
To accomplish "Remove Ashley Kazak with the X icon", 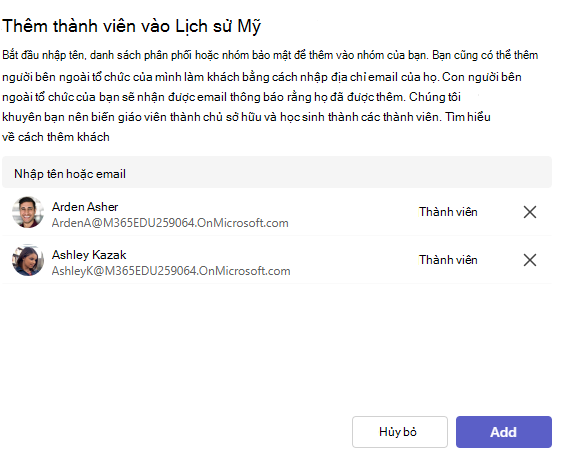I will [x=530, y=260].
